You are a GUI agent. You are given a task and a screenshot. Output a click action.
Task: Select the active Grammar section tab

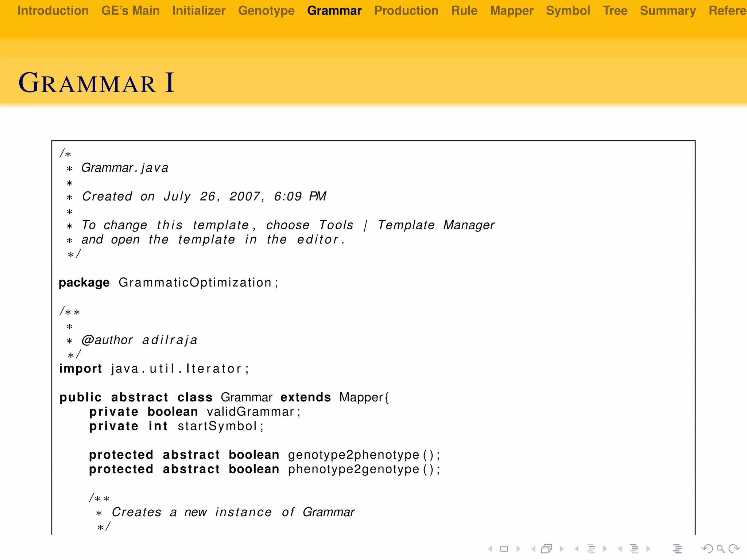pyautogui.click(x=334, y=11)
